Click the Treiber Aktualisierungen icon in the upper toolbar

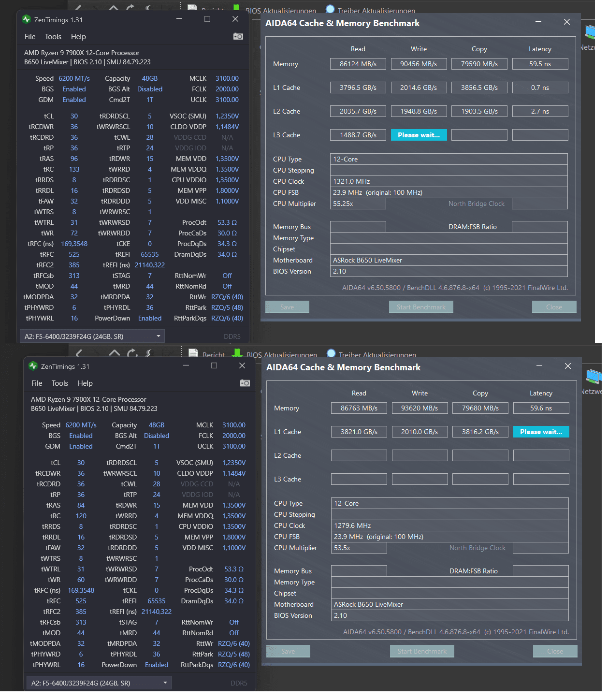pos(330,9)
